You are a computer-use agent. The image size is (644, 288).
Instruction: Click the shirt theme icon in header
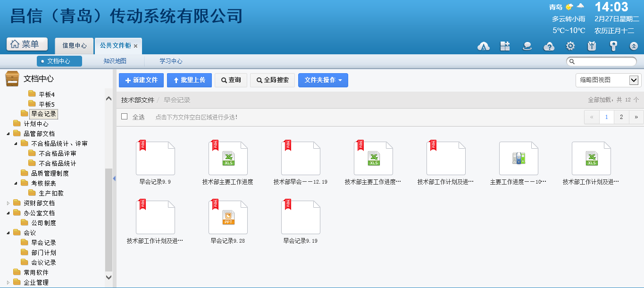coord(592,46)
